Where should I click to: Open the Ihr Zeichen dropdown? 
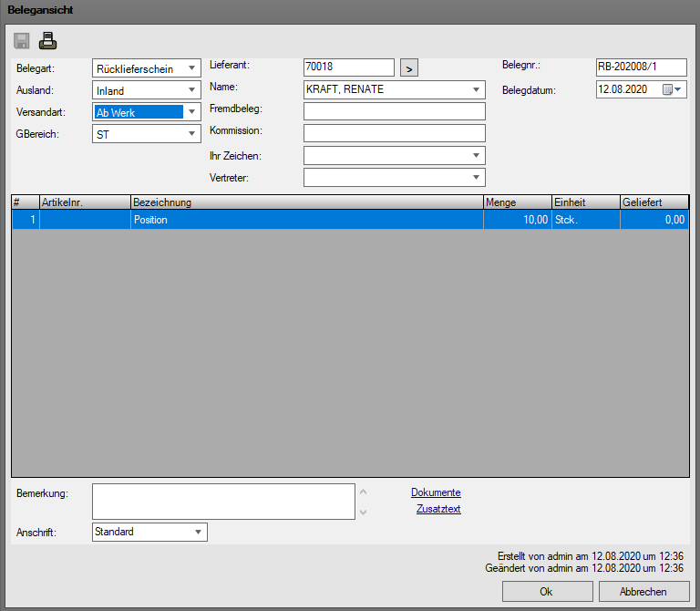[477, 156]
